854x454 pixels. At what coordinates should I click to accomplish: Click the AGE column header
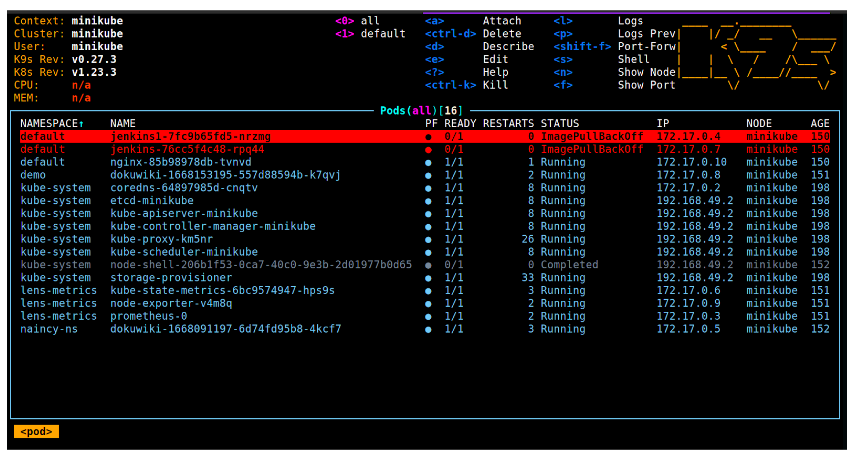click(820, 124)
